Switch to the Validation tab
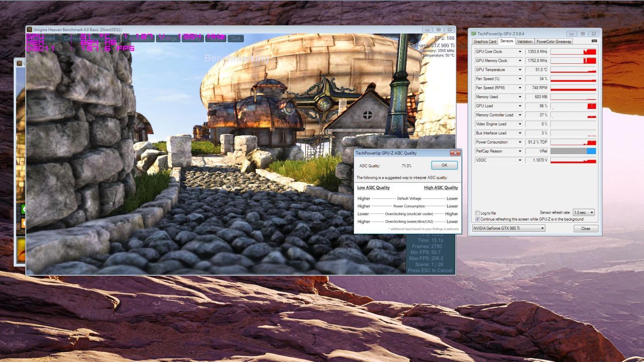644x362 pixels. 525,41
